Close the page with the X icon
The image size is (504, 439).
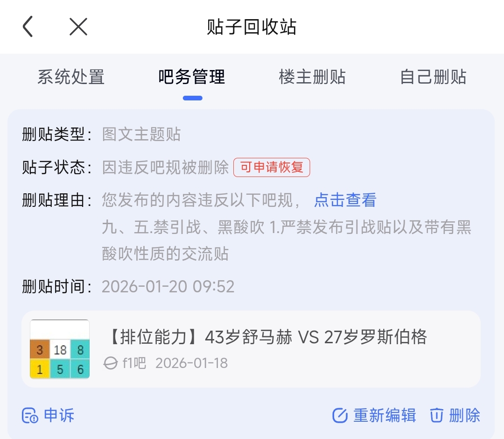(78, 27)
